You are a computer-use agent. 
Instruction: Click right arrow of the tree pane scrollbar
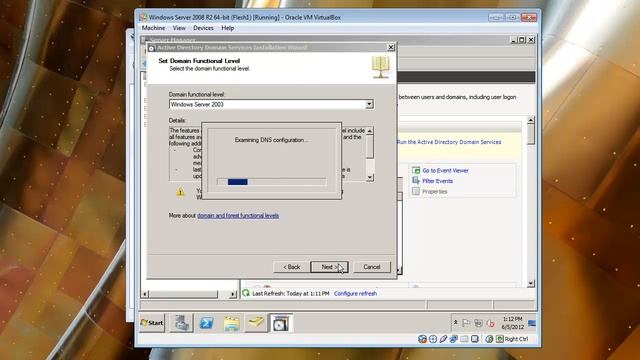[233, 294]
